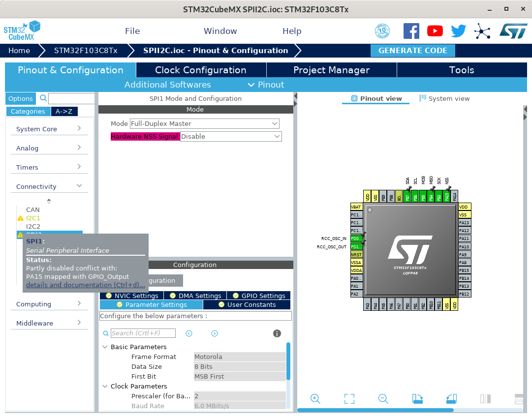Image resolution: width=532 pixels, height=418 pixels.
Task: Click the Options button
Action: click(20, 99)
